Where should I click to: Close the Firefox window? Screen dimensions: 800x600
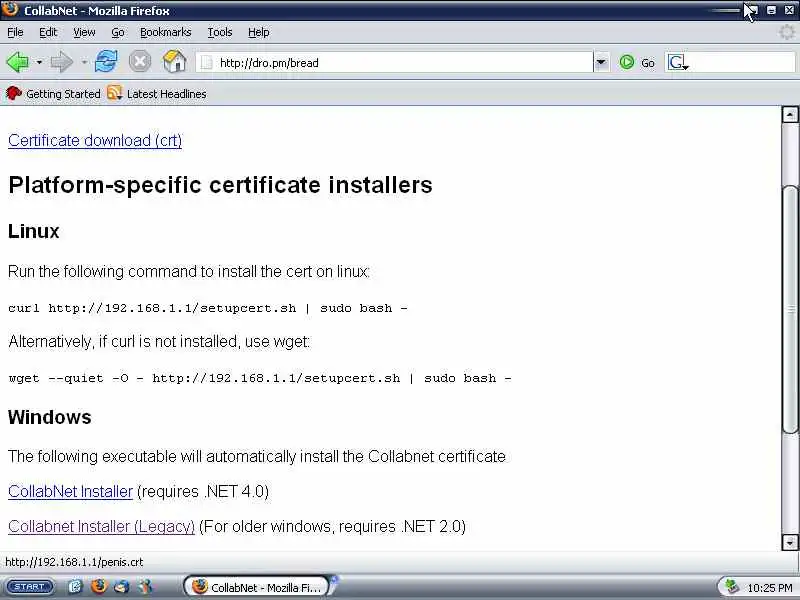(789, 10)
